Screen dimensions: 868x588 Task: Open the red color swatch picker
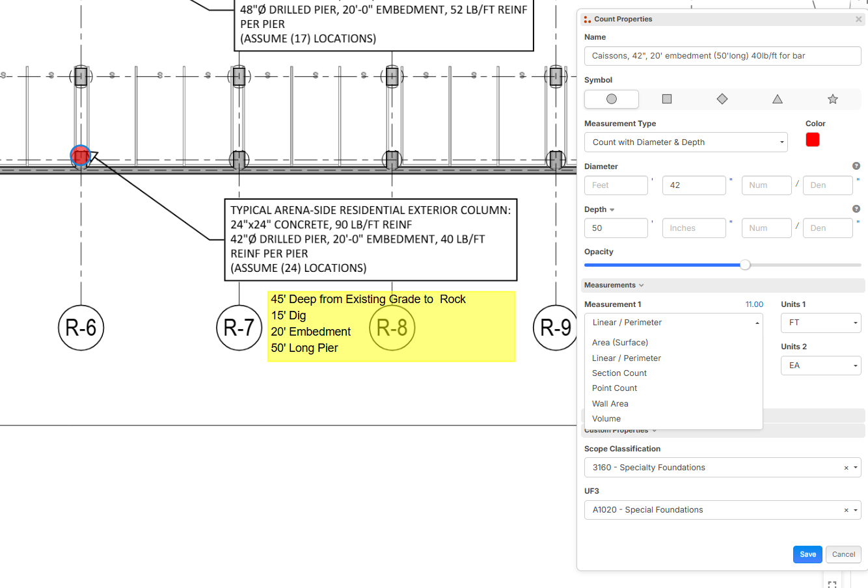click(813, 140)
